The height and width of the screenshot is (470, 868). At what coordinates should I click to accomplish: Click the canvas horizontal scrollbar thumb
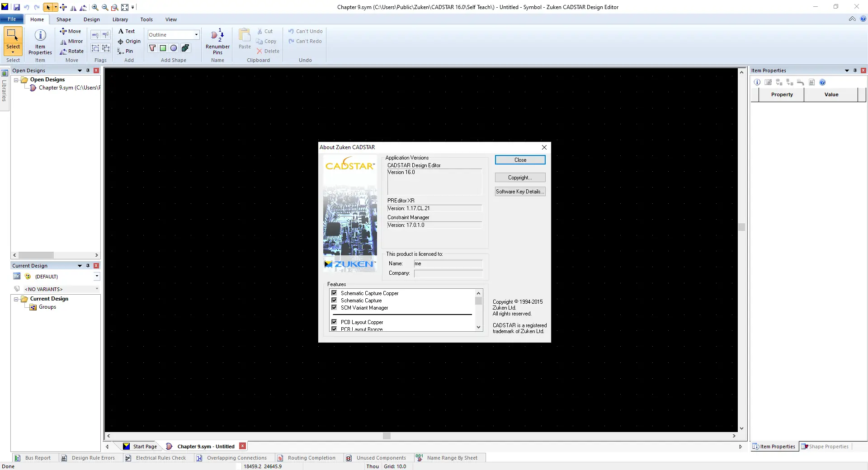coord(387,436)
